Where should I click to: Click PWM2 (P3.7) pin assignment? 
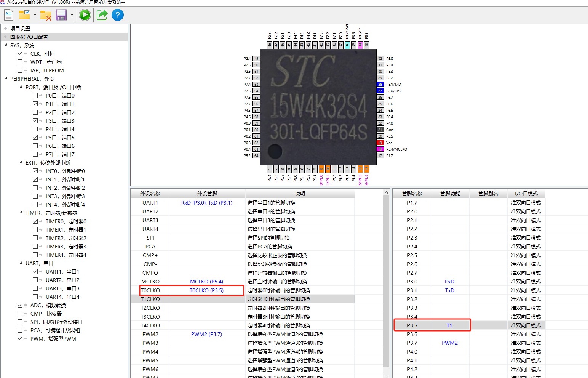pos(207,334)
